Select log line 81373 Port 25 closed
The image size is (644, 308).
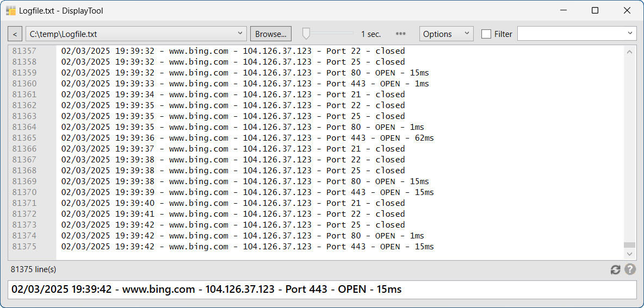(233, 225)
